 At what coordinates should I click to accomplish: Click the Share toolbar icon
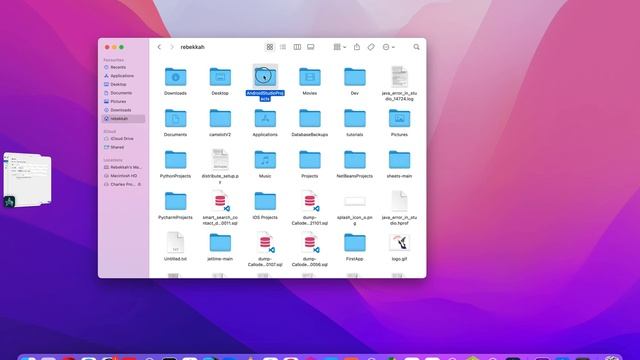[x=357, y=47]
